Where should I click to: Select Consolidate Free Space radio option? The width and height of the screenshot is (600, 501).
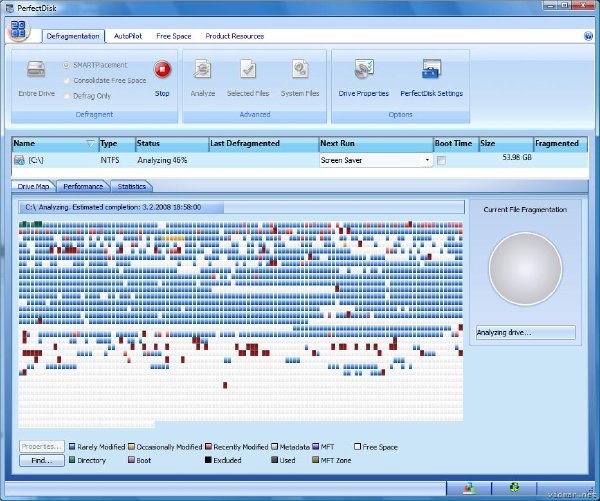click(x=66, y=81)
